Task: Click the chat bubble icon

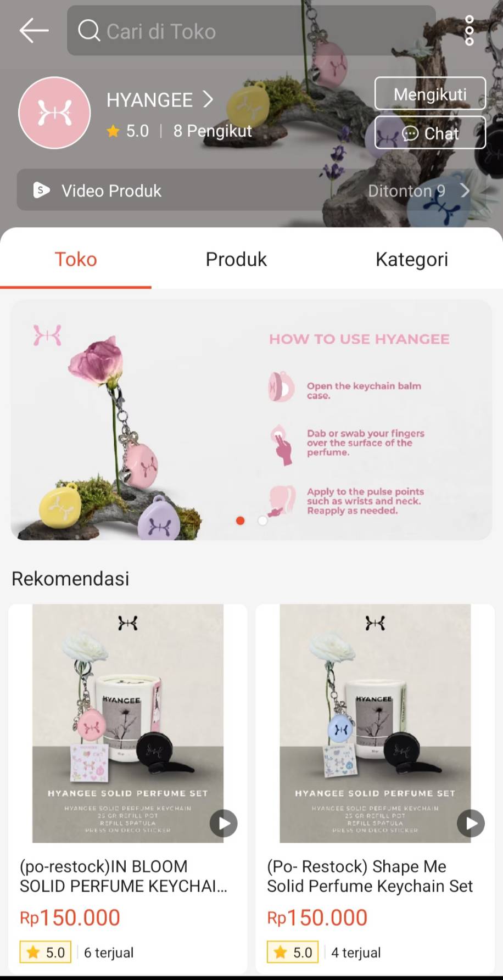Action: pyautogui.click(x=410, y=133)
